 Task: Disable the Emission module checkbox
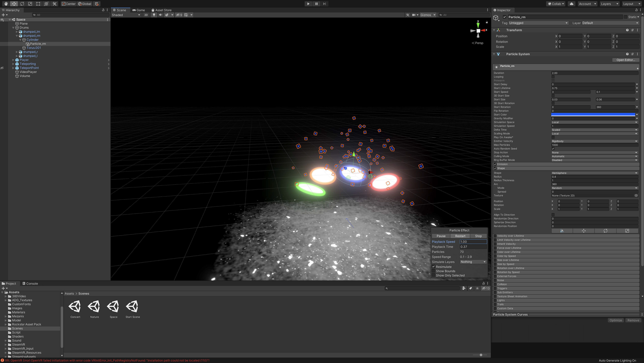click(495, 164)
